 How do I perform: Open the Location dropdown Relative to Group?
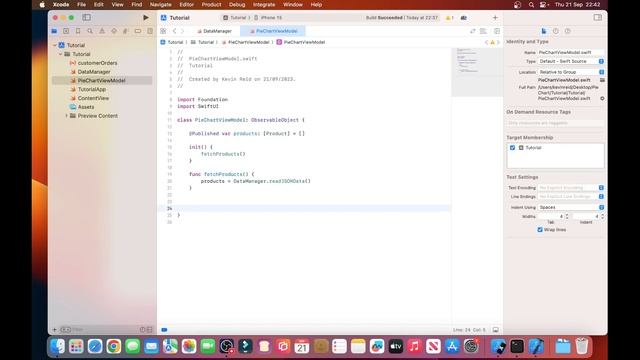(571, 72)
